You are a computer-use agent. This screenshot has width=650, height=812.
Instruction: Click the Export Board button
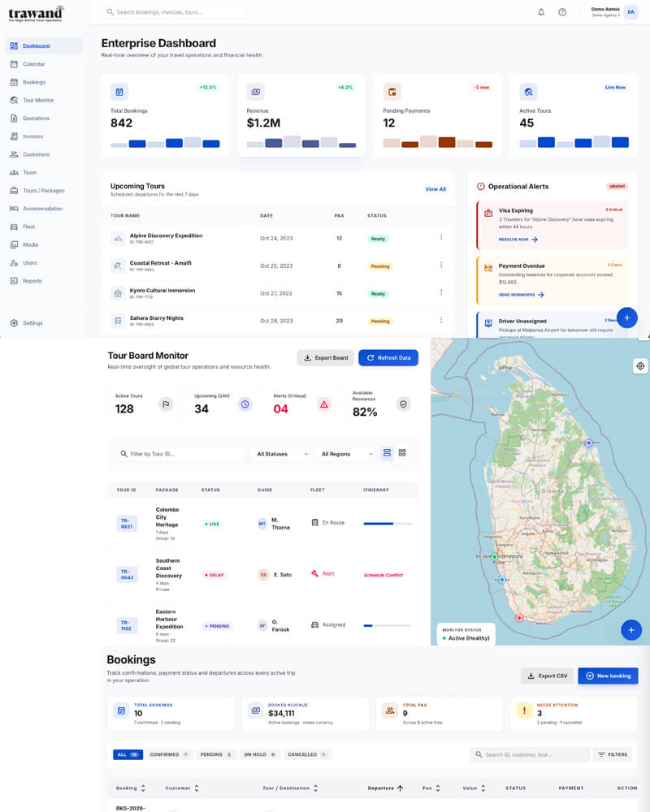326,358
